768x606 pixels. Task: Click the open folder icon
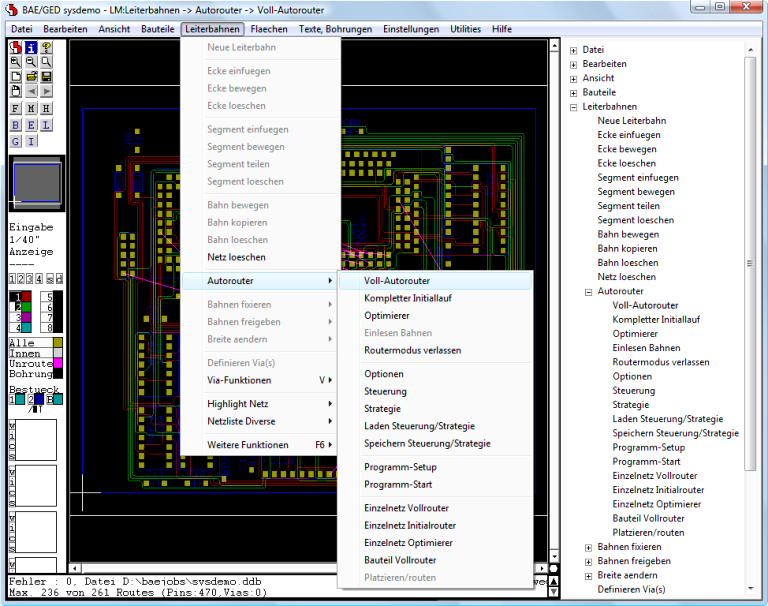click(x=31, y=76)
